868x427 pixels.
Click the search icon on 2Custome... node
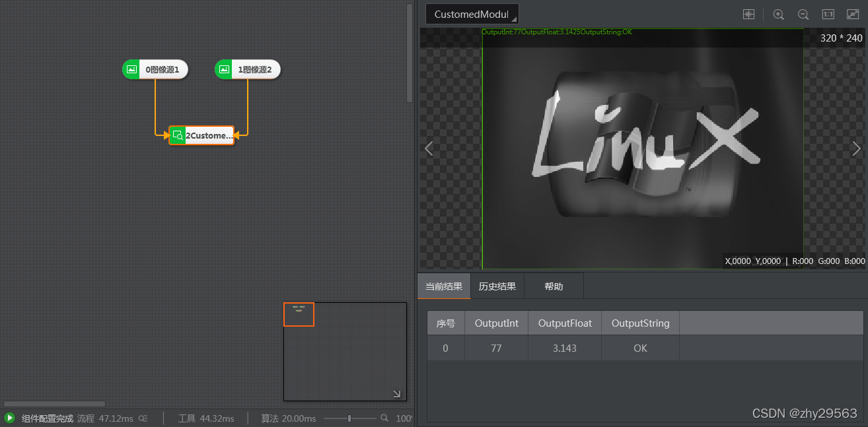(x=178, y=135)
